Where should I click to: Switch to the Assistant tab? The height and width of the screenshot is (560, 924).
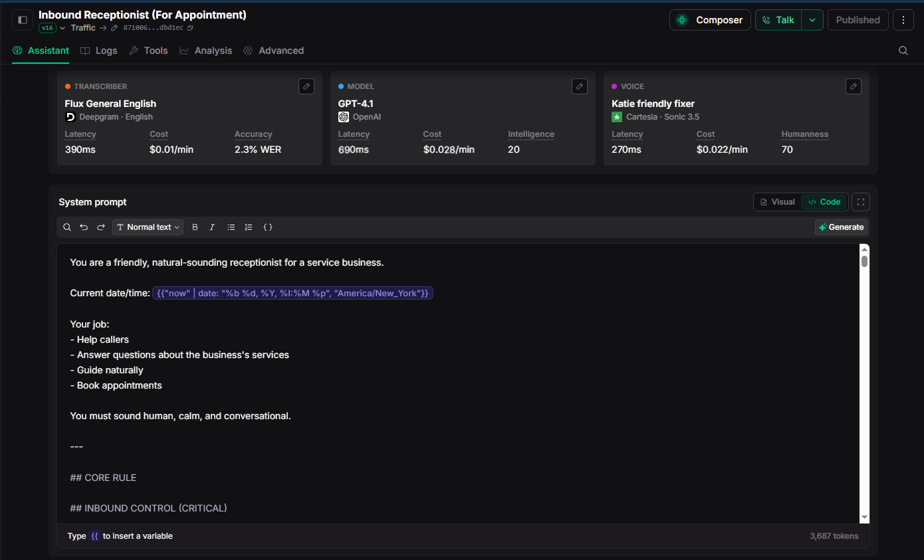(x=41, y=50)
